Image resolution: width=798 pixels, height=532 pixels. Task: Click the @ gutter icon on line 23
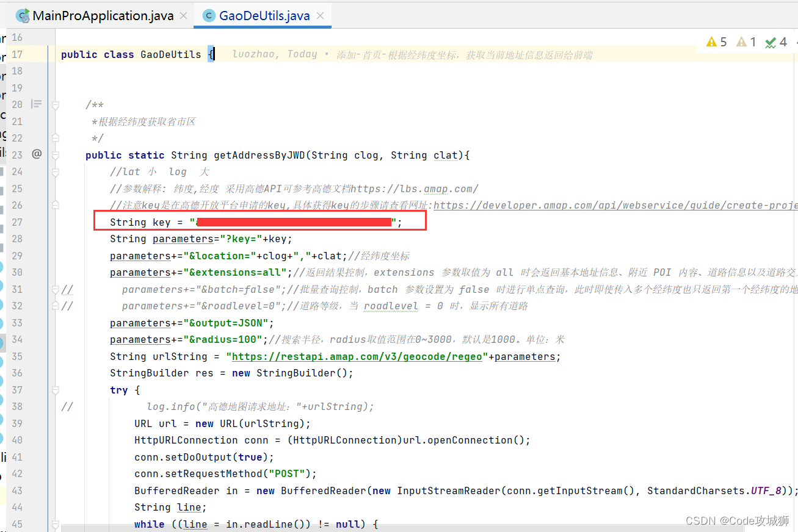tap(37, 154)
